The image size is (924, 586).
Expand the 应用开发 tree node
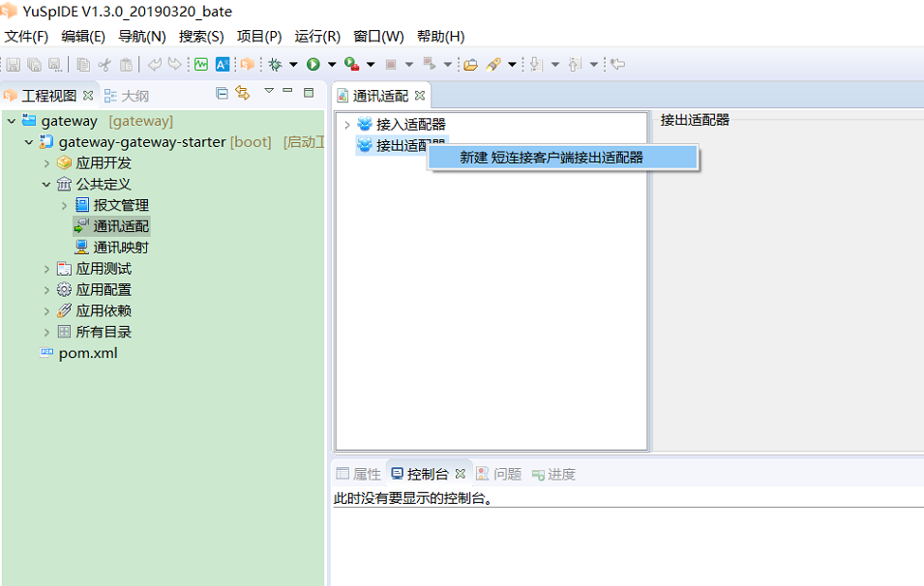(x=46, y=163)
